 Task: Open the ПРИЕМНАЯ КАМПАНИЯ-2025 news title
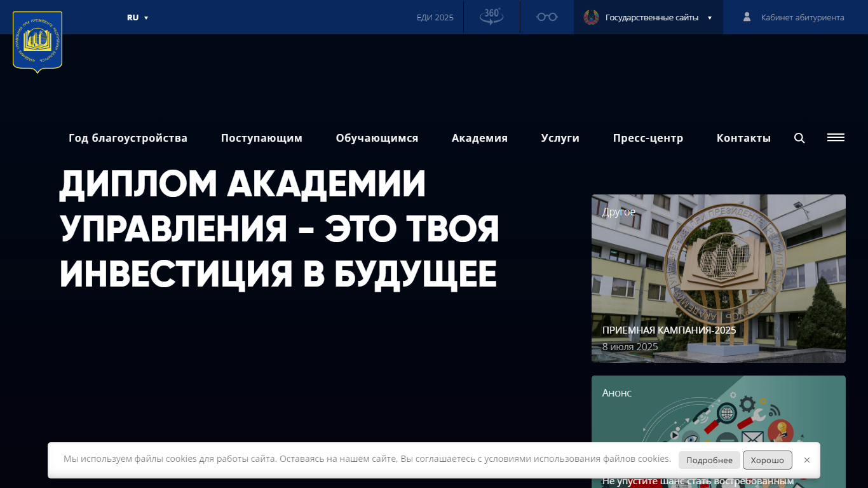pyautogui.click(x=669, y=330)
